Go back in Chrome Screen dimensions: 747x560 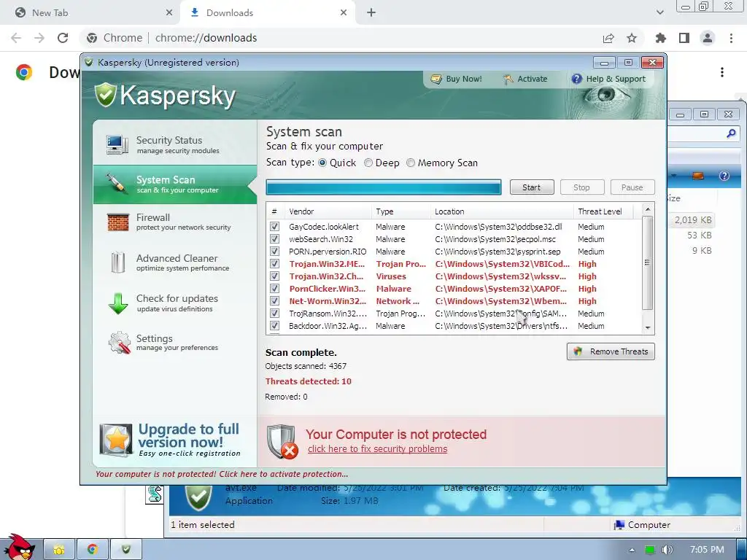16,38
